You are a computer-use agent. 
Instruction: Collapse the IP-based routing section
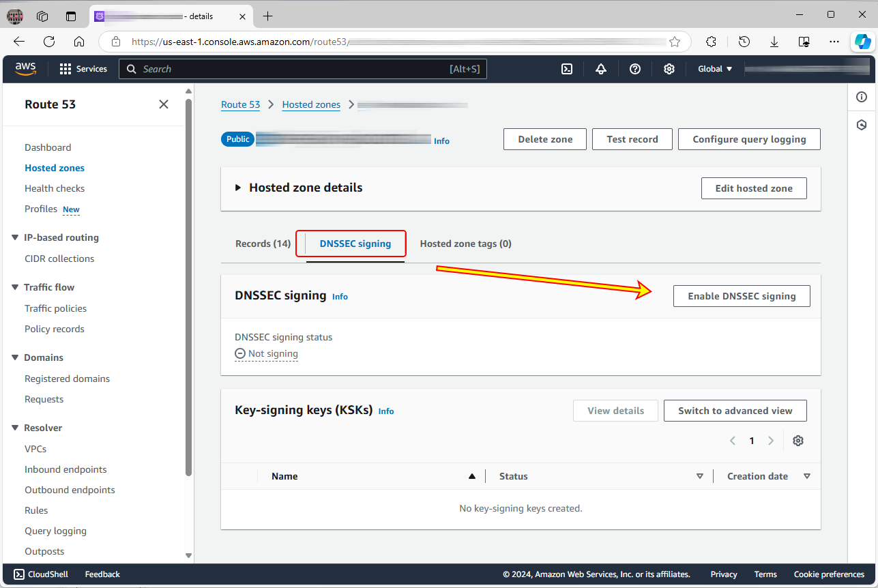point(15,237)
